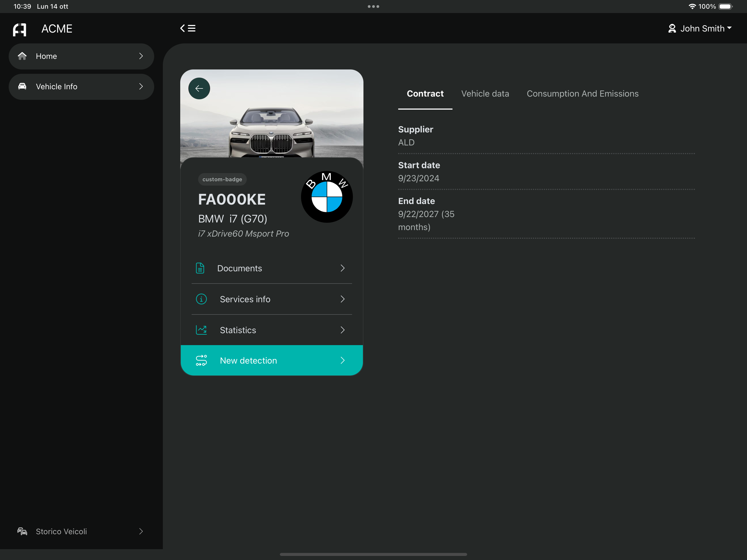Screen dimensions: 747x560
Task: Click the ACME brand name
Action: (57, 29)
